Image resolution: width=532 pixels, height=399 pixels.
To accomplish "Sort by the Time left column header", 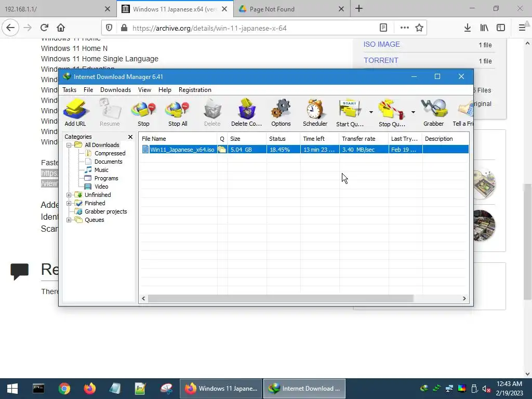I will point(320,139).
